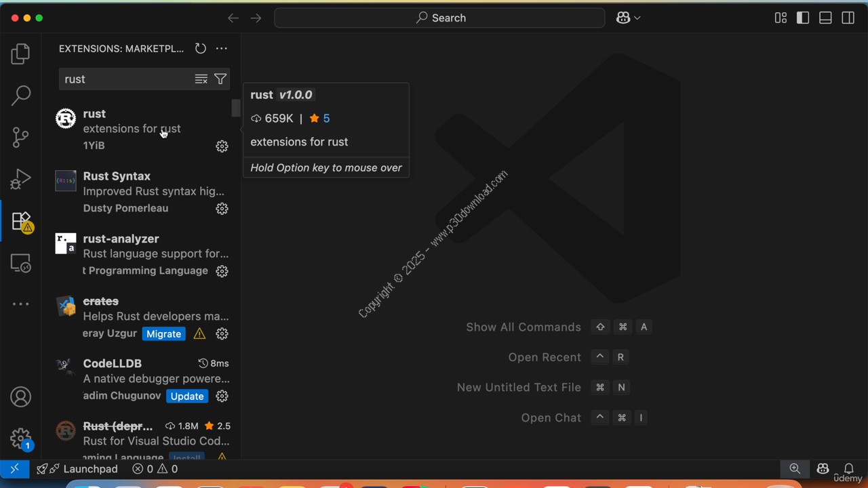Click the 1.8M install count
Viewport: 868px width, 488px height.
click(x=182, y=426)
